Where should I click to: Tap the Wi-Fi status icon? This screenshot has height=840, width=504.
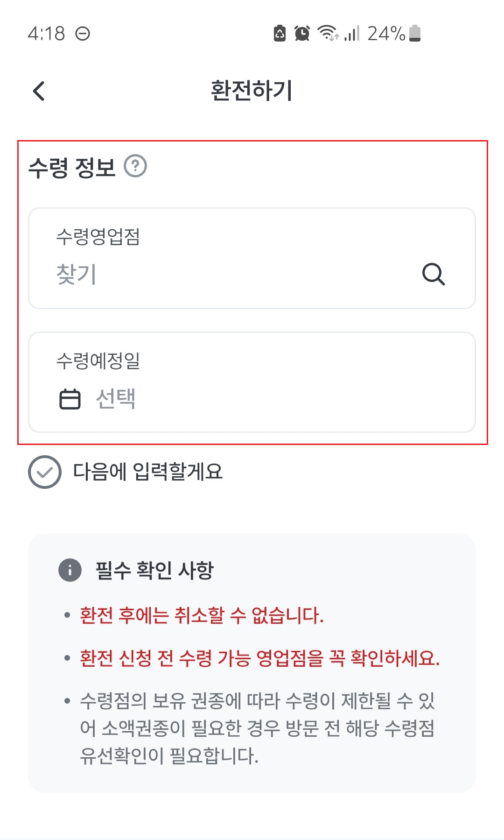[328, 33]
